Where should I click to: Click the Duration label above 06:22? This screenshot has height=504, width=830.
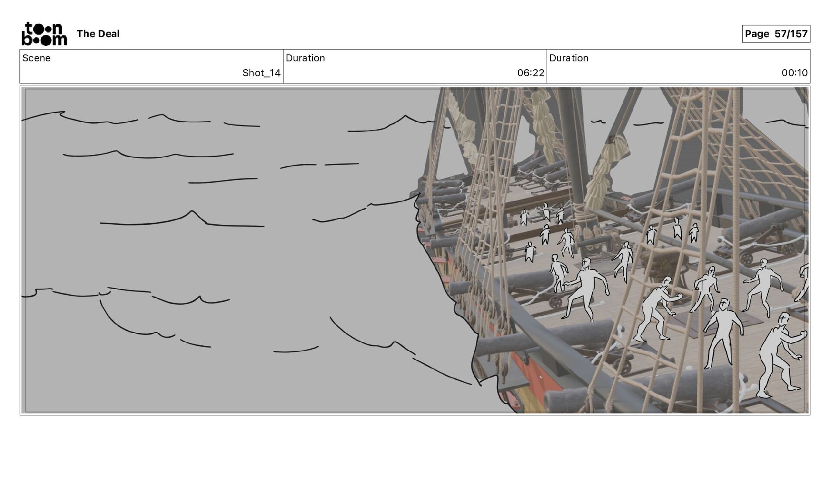305,58
